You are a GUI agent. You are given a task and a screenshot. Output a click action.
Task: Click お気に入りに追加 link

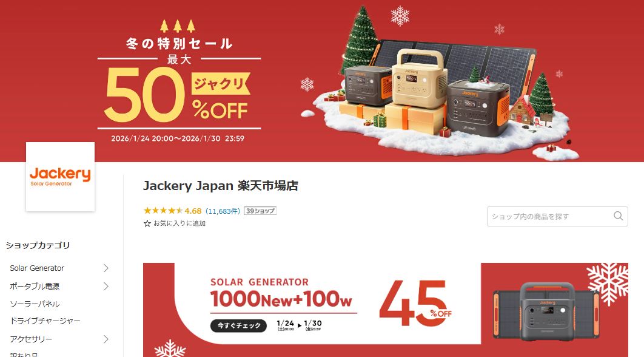click(x=179, y=224)
